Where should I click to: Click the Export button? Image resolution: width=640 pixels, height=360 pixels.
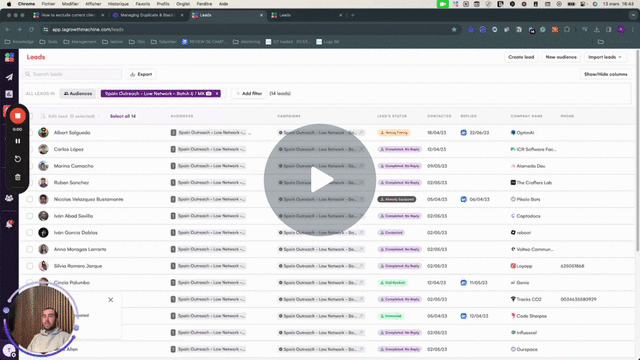[141, 74]
